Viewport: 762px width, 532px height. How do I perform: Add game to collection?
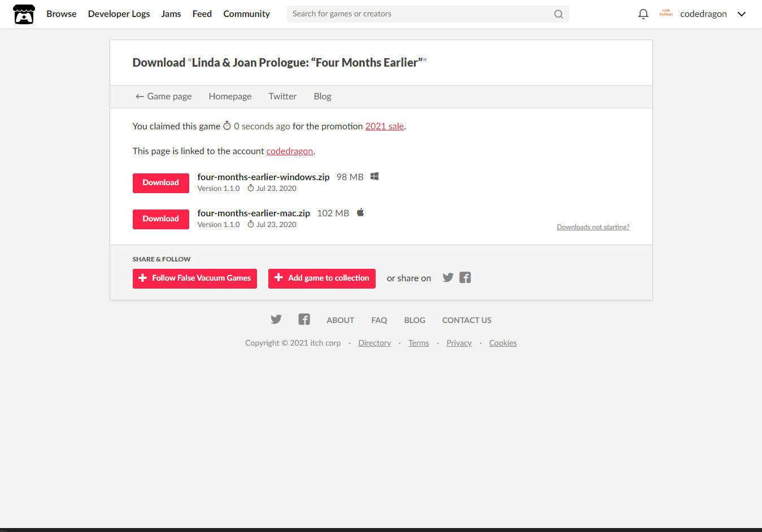[x=322, y=278]
